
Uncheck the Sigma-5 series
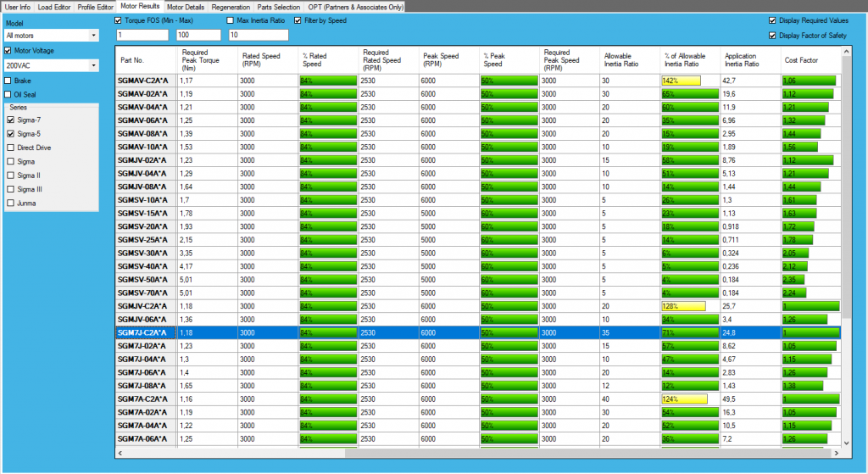10,133
